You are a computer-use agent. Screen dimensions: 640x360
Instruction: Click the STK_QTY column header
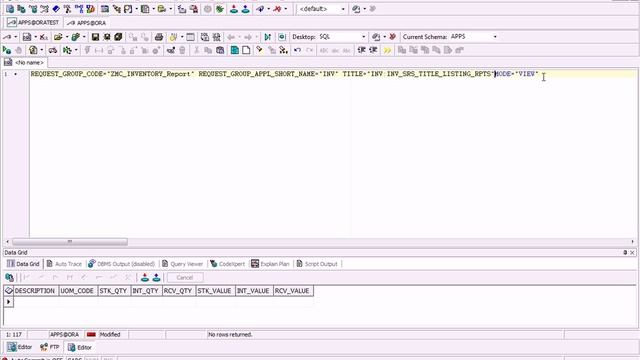point(113,291)
